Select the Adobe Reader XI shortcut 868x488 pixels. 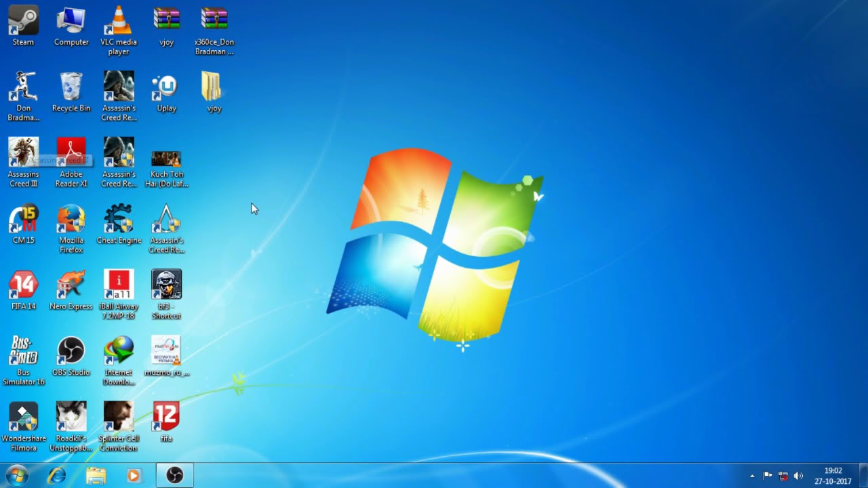click(71, 163)
